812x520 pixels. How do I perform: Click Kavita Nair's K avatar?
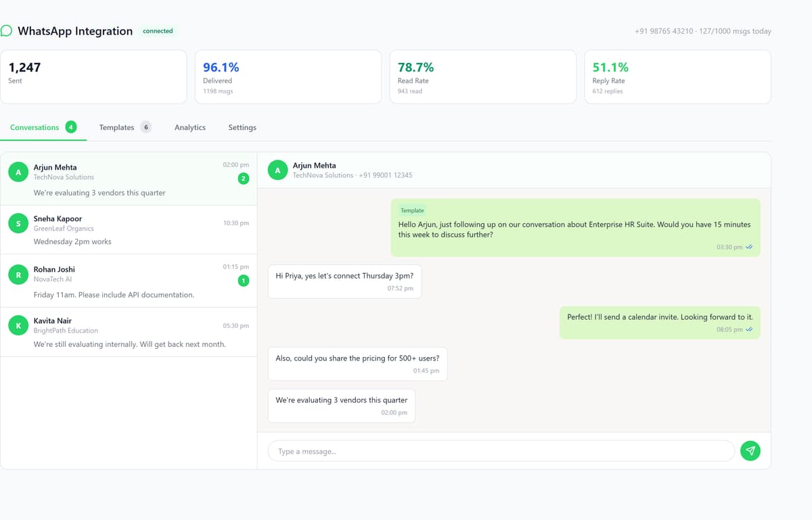pyautogui.click(x=18, y=325)
